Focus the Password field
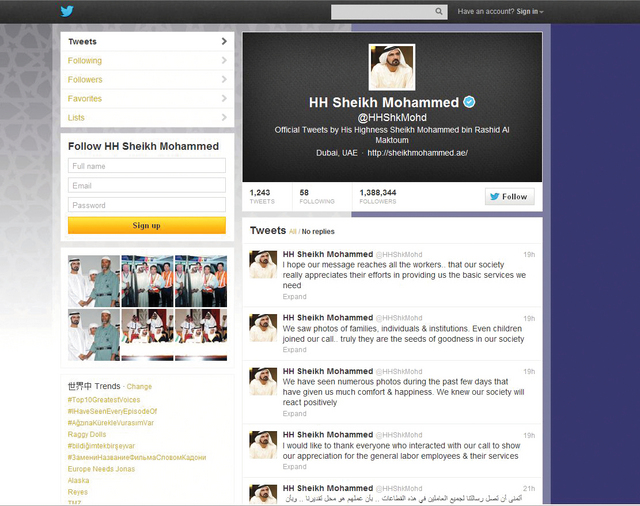The height and width of the screenshot is (506, 640). click(147, 205)
